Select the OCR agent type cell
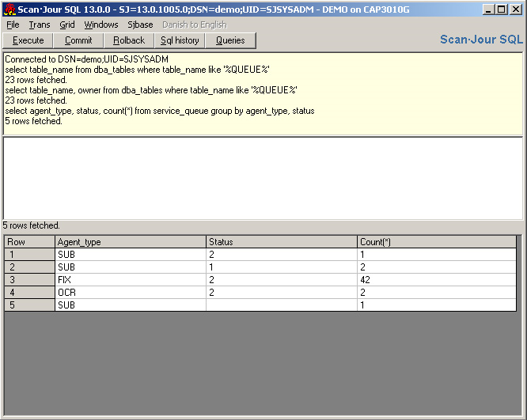This screenshot has height=420, width=527. point(130,292)
